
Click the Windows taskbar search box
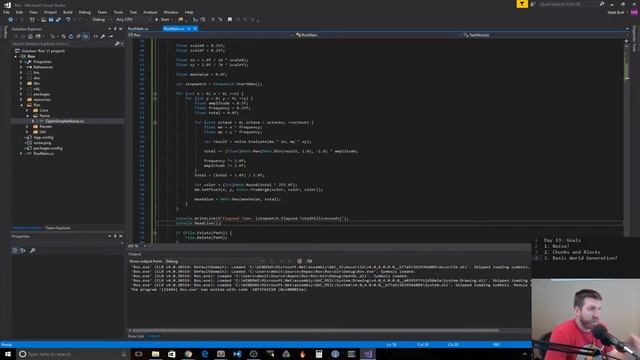coord(72,354)
